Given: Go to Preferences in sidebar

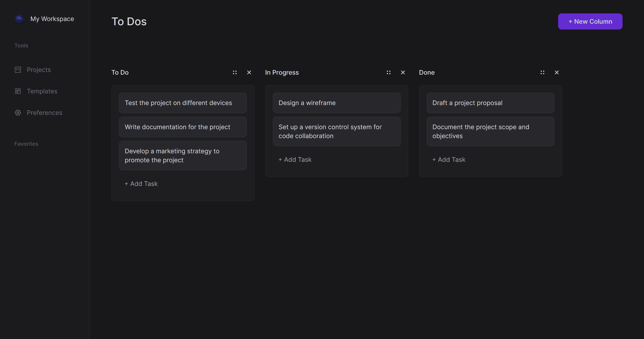Looking at the screenshot, I should point(44,113).
